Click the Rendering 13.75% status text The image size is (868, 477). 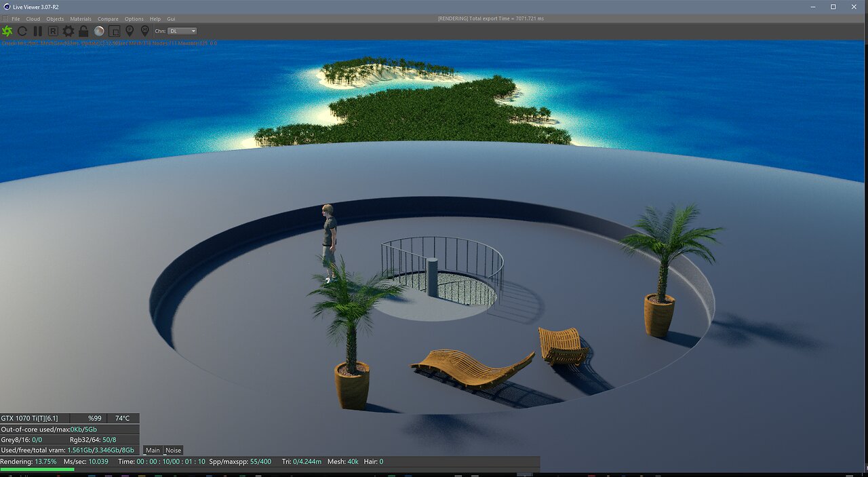click(x=28, y=461)
